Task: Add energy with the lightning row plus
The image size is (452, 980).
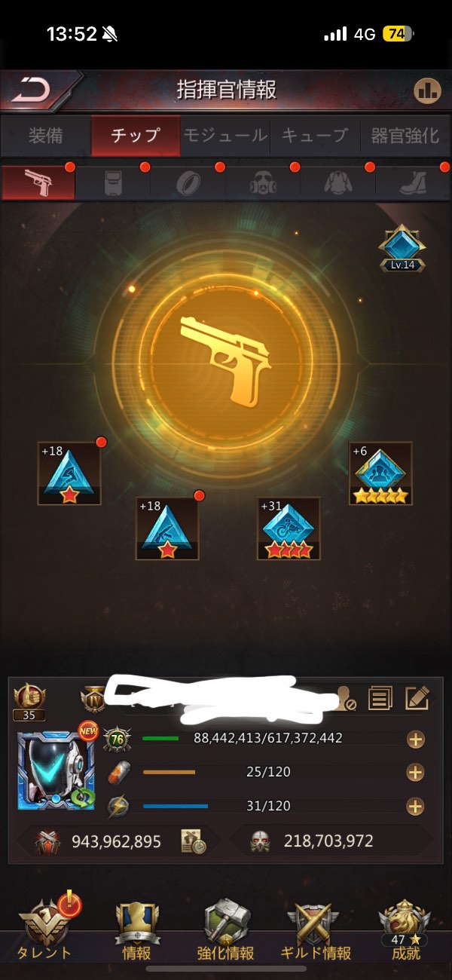Action: pos(415,807)
